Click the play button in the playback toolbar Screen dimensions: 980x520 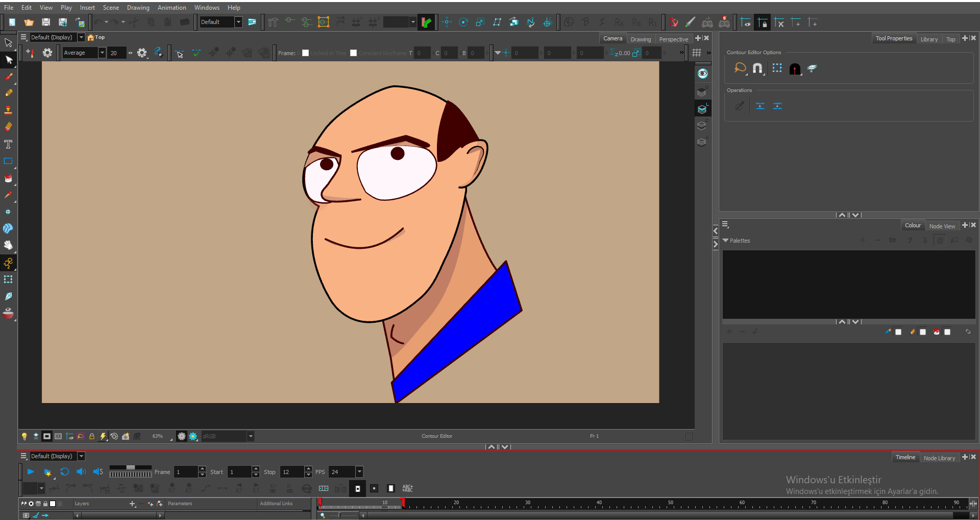30,471
